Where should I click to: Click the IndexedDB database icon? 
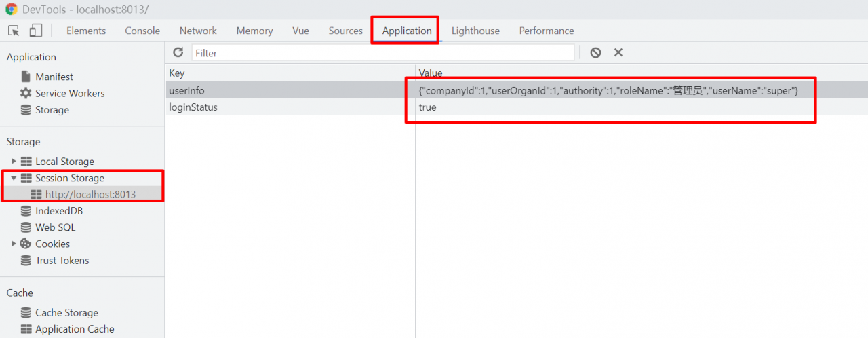click(x=26, y=211)
